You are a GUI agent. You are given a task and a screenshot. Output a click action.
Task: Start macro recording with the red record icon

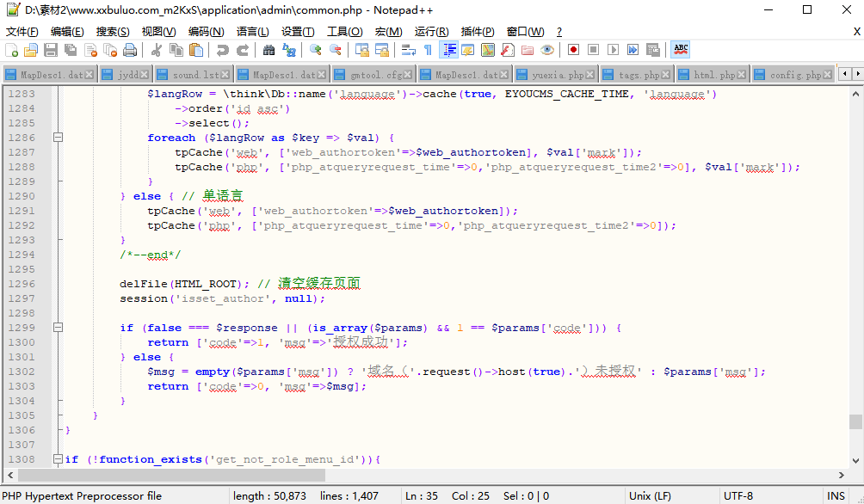(x=573, y=50)
